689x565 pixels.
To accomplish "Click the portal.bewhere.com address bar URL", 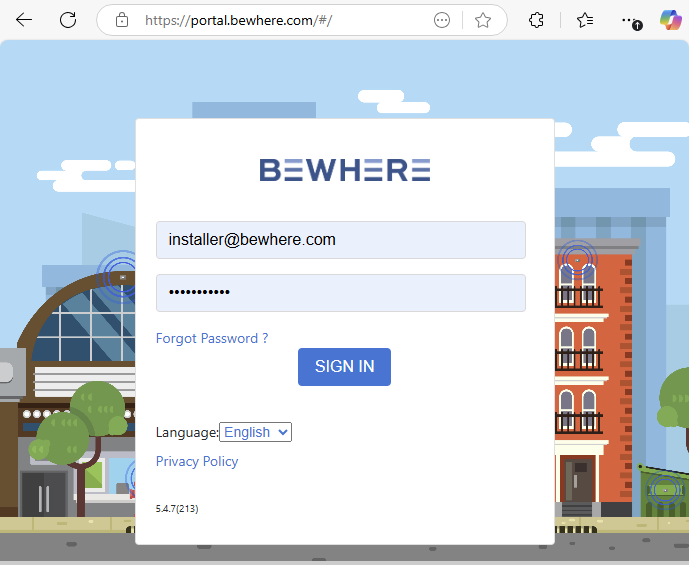I will 239,20.
